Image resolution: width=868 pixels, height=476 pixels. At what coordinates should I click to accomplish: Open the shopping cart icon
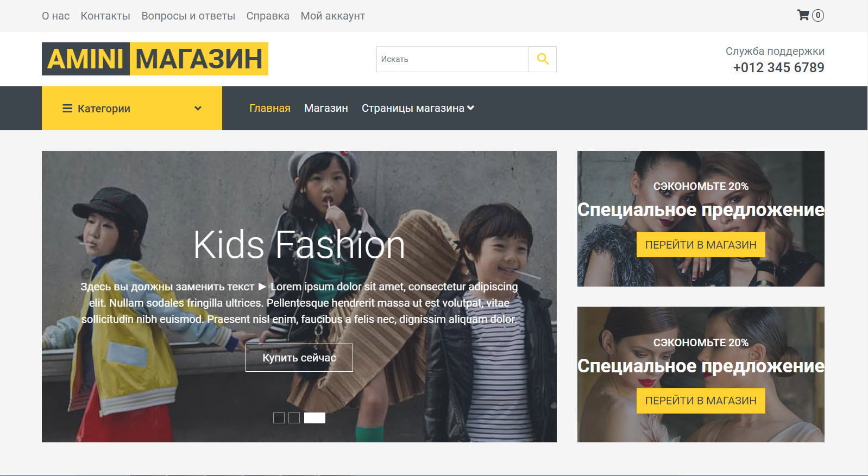pos(803,15)
